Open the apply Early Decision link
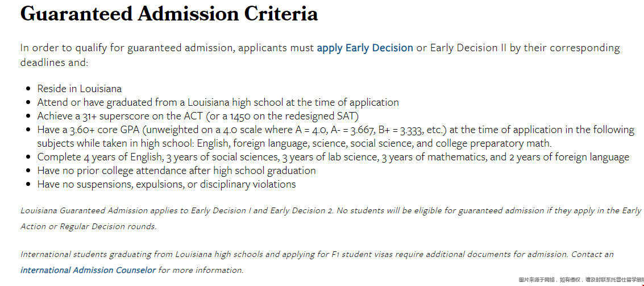The height and width of the screenshot is (286, 644). (365, 48)
